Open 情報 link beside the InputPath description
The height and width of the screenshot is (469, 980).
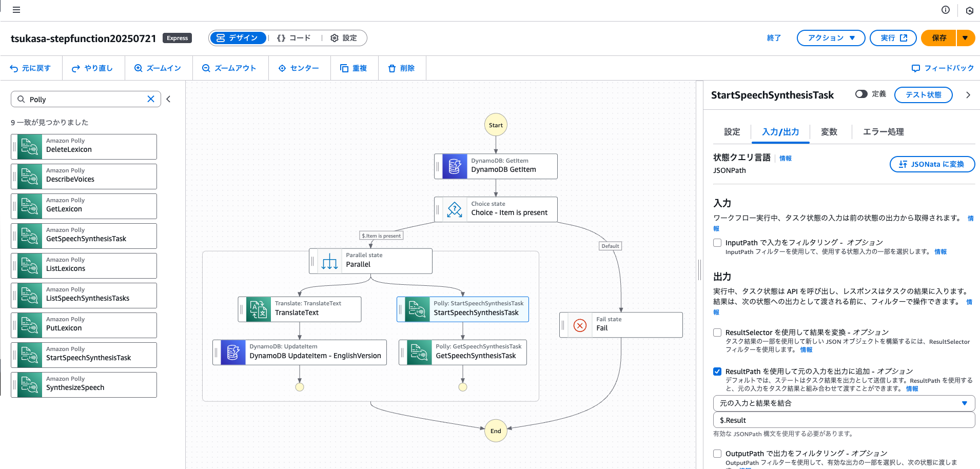(x=940, y=252)
